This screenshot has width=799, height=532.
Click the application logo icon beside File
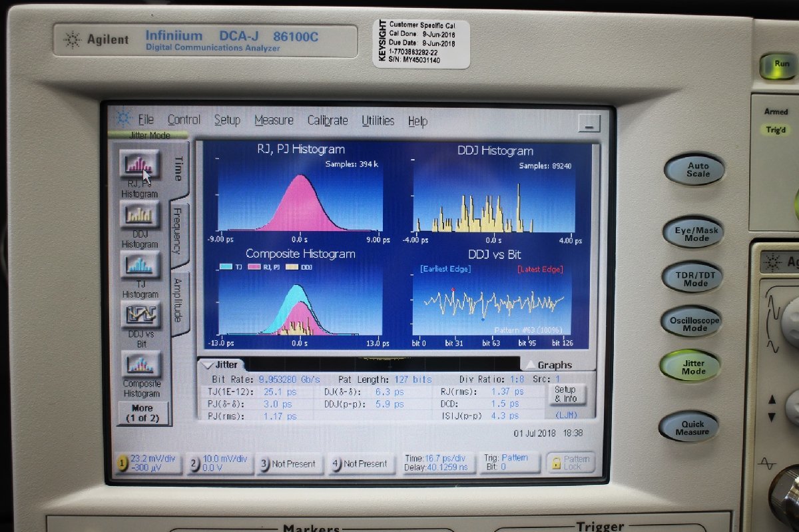(123, 119)
